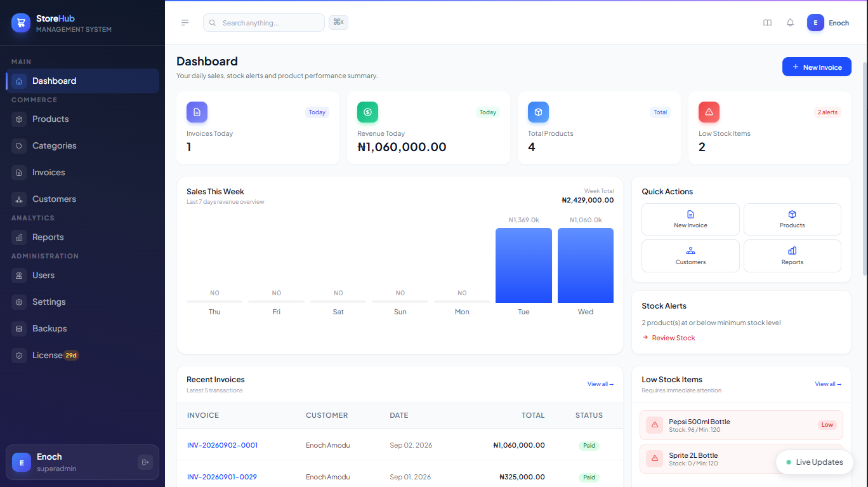Open invoice INV-20260901-0029
This screenshot has width=868, height=487.
tap(222, 477)
